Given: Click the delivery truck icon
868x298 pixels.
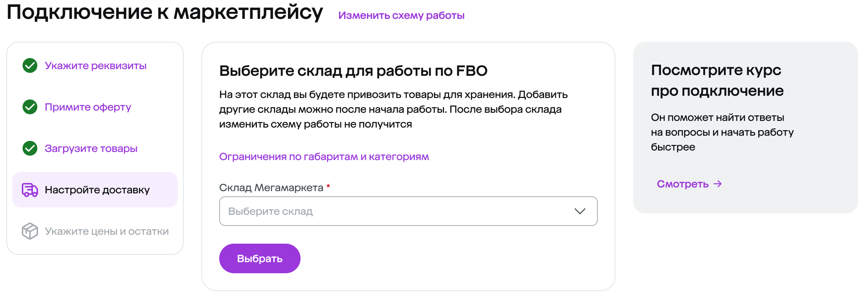Looking at the screenshot, I should 30,190.
